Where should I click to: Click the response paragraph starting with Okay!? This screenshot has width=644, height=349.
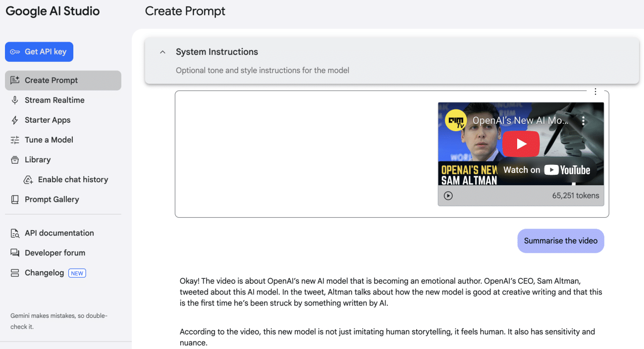[391, 292]
